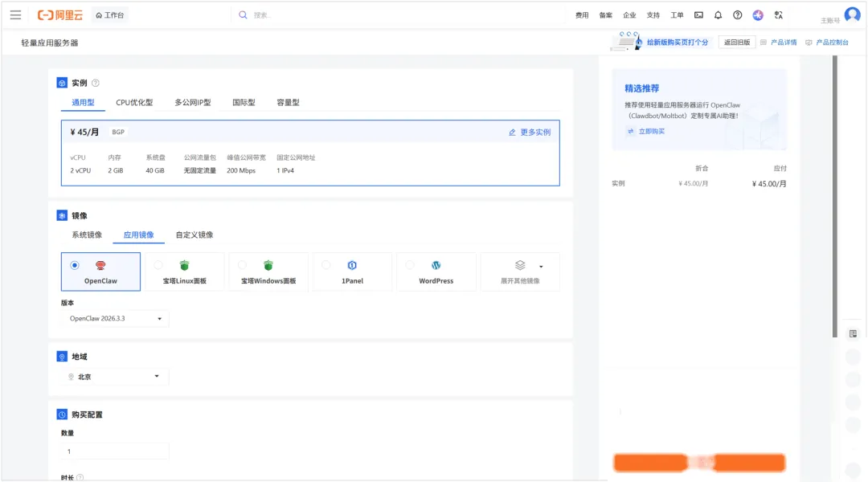This screenshot has height=482, width=868.
Task: Click the ¥ 45.00/月 payable amount
Action: coord(769,184)
